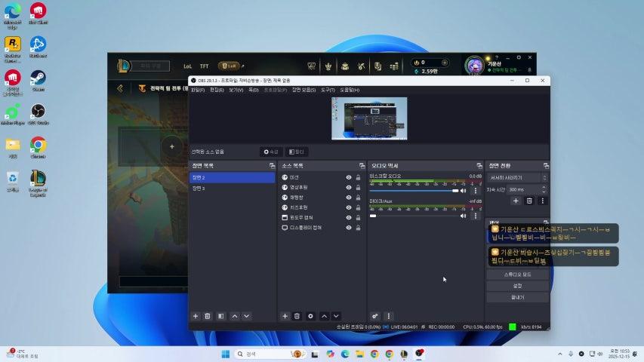The height and width of the screenshot is (362, 644).
Task: Open advanced audio properties gear icon
Action: click(x=376, y=316)
